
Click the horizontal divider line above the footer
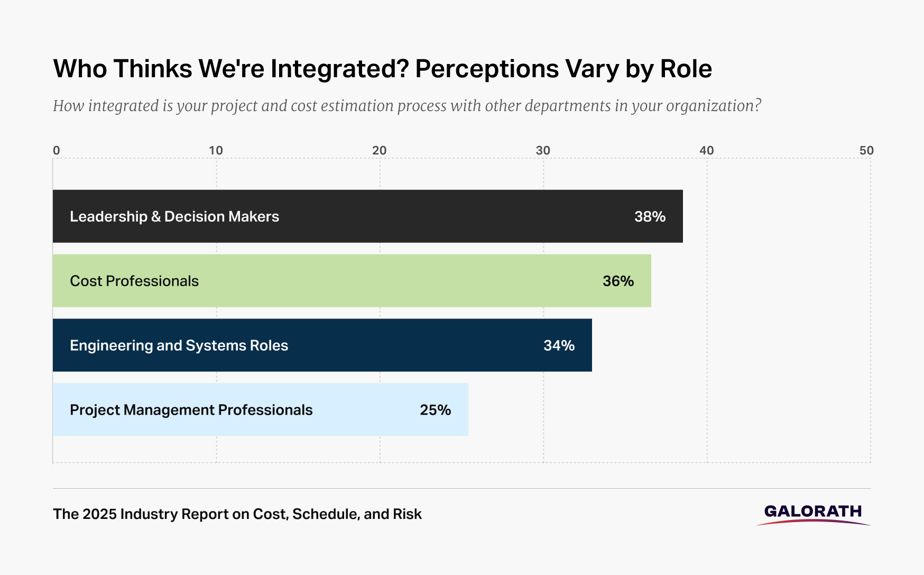coord(461,488)
